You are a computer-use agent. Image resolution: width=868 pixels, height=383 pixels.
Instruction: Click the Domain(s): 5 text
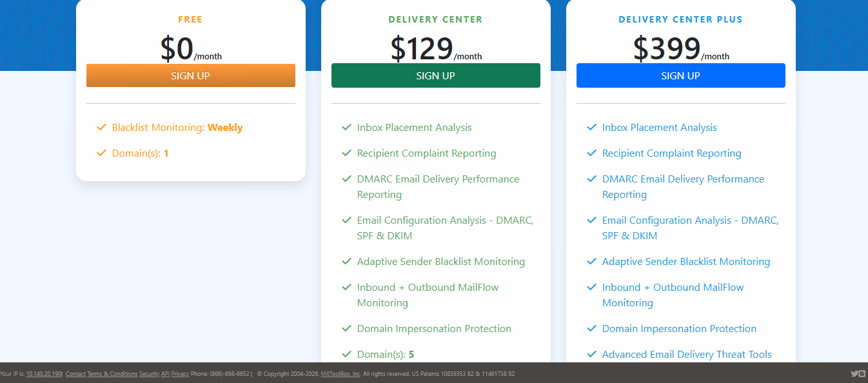coord(386,355)
